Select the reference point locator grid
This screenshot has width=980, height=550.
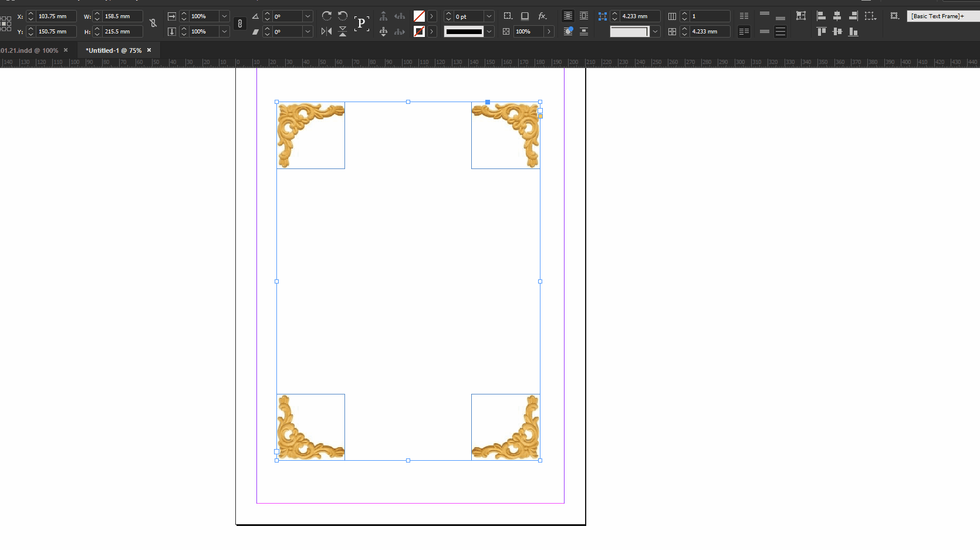click(x=6, y=23)
